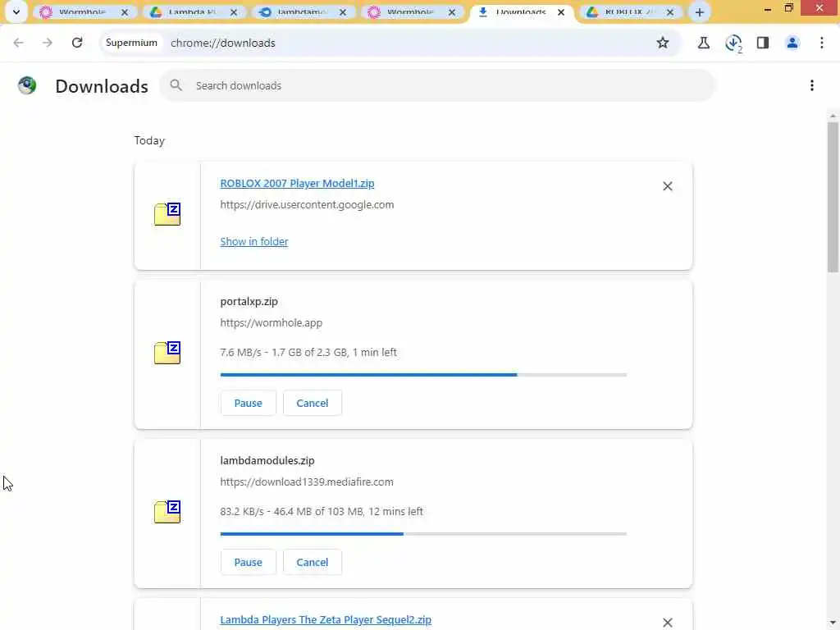Click the vertical scrollbar thumb
This screenshot has width=840, height=630.
click(833, 197)
